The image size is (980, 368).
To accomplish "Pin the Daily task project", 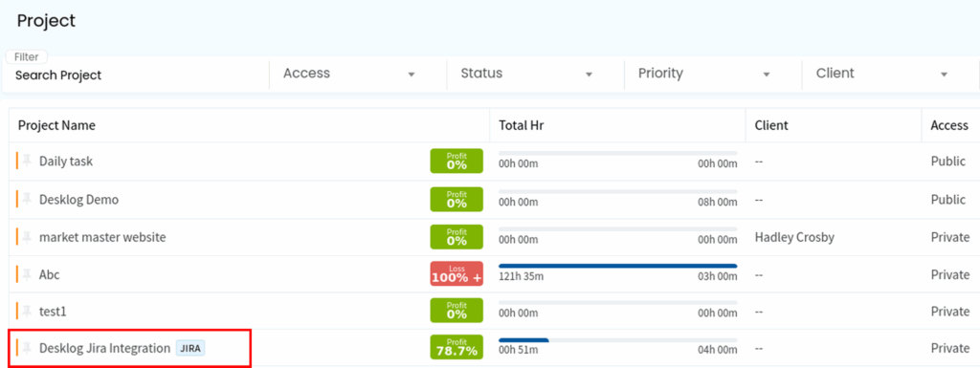I will (x=27, y=161).
